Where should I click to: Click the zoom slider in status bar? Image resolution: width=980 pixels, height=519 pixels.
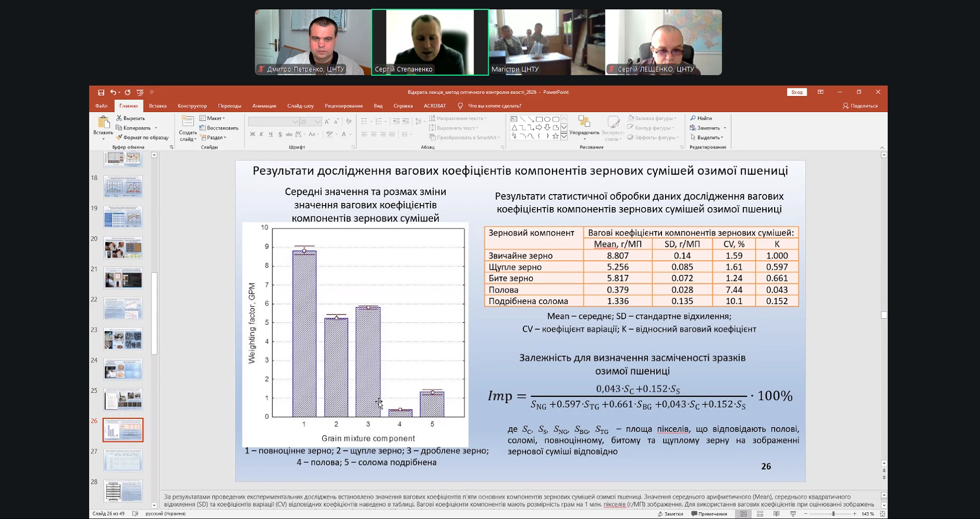tap(830, 514)
